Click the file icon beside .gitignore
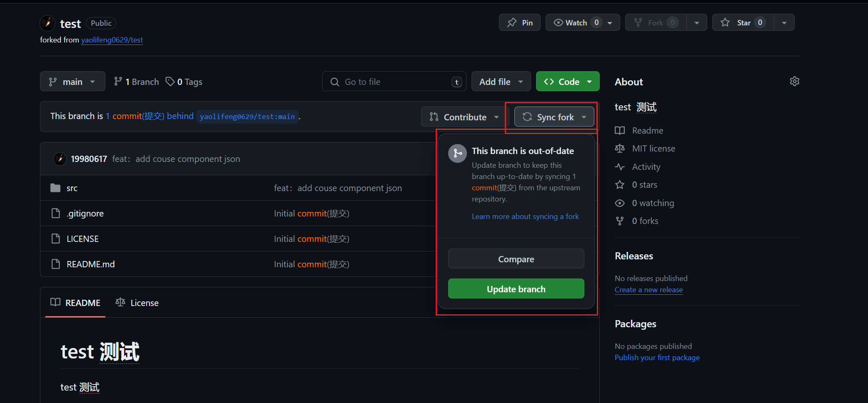The height and width of the screenshot is (403, 868). (x=55, y=214)
